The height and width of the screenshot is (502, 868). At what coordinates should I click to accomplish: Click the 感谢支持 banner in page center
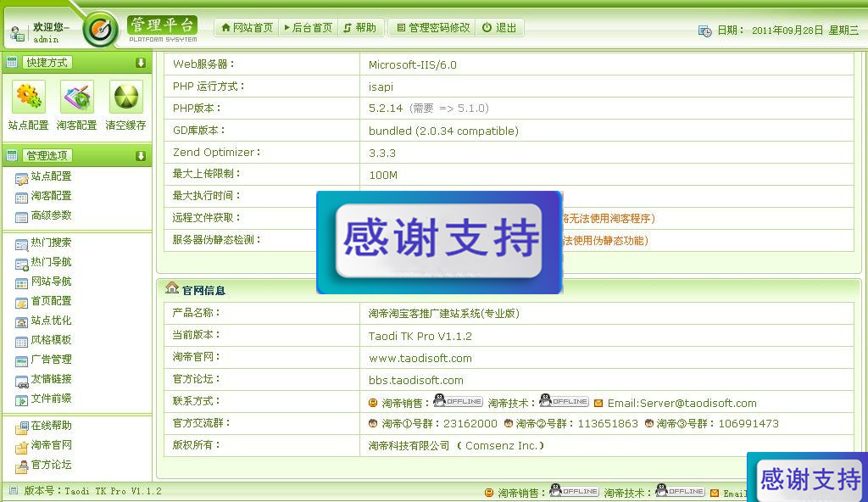440,243
